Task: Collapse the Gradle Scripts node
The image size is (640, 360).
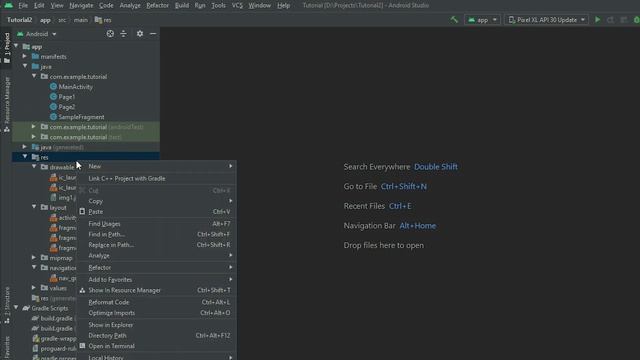Action: click(16, 308)
